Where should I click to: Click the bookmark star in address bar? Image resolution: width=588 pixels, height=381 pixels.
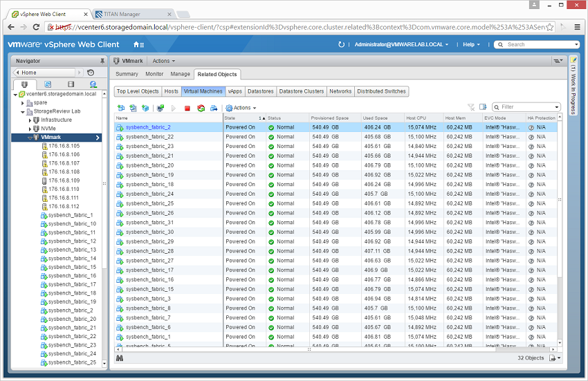pos(549,27)
